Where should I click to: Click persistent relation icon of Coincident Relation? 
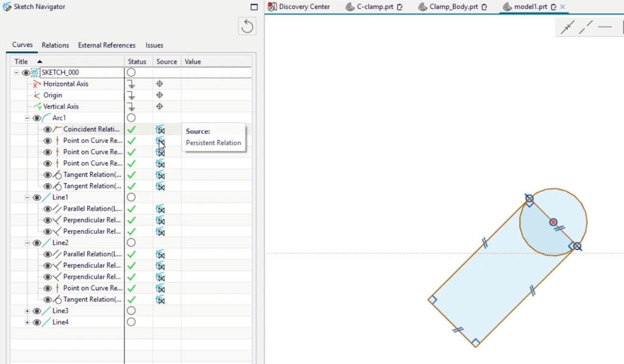[160, 130]
